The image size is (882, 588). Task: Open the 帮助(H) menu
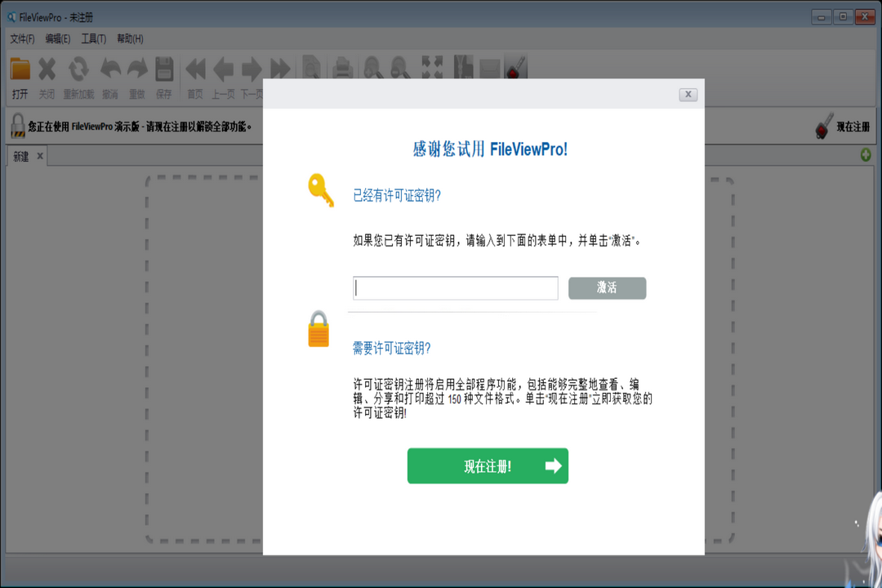pos(128,38)
